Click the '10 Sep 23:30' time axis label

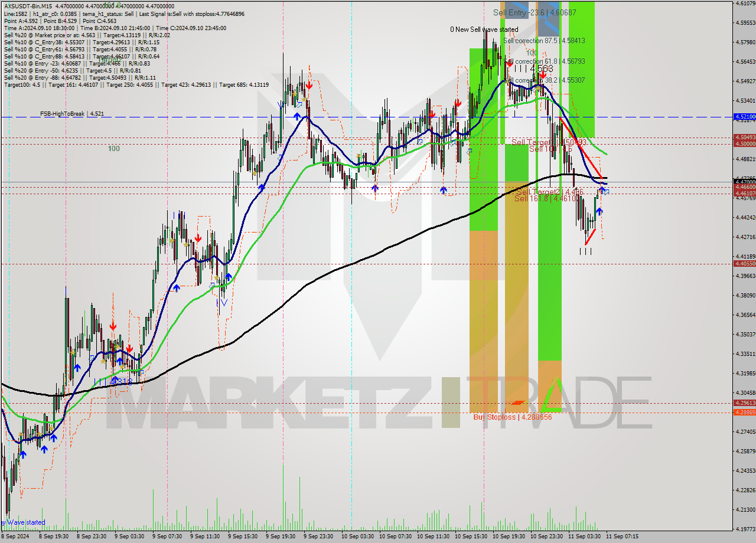pyautogui.click(x=546, y=537)
